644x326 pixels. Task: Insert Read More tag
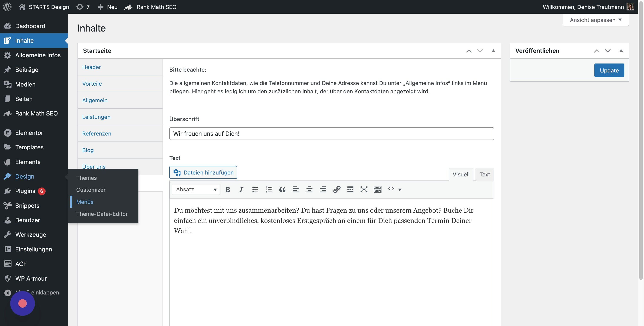tap(350, 189)
